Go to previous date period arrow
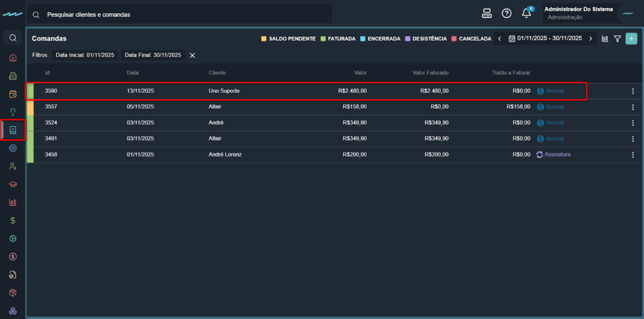 [499, 39]
